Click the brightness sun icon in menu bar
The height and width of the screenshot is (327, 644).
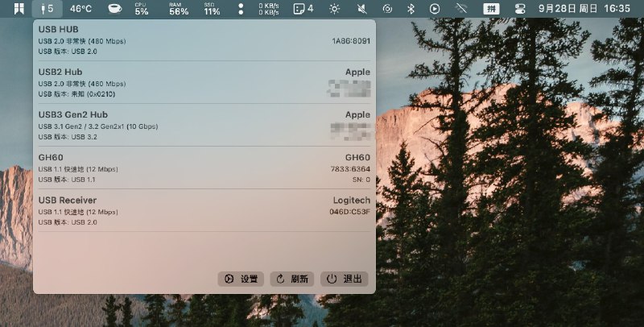(334, 9)
